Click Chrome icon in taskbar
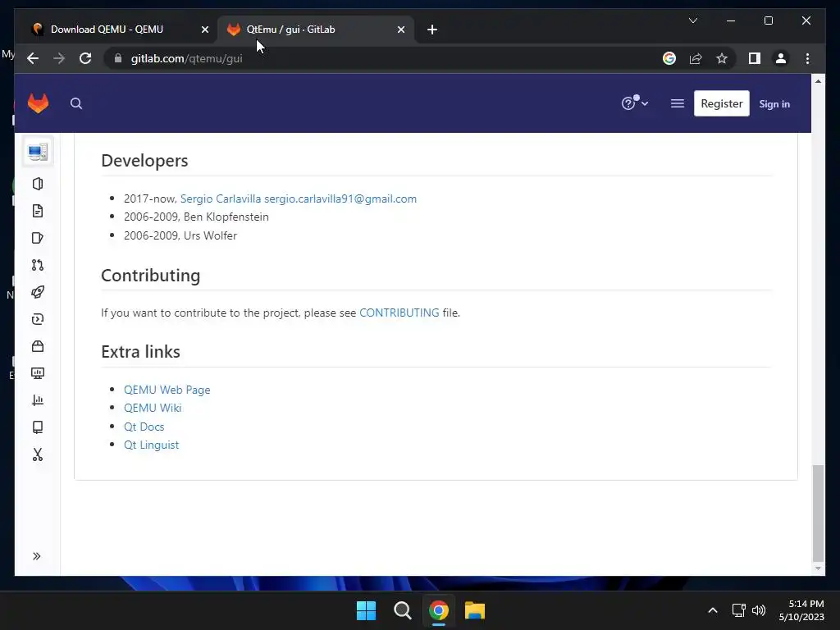The width and height of the screenshot is (840, 630). (x=438, y=610)
